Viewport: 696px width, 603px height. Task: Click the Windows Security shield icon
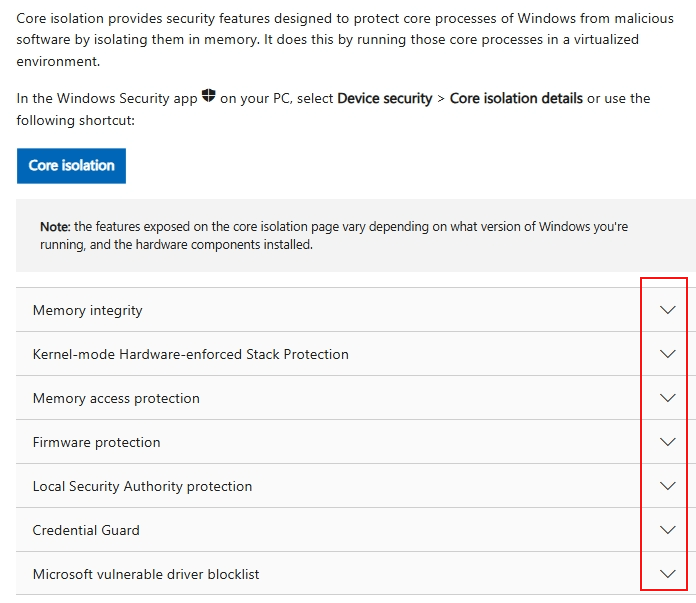tap(209, 95)
